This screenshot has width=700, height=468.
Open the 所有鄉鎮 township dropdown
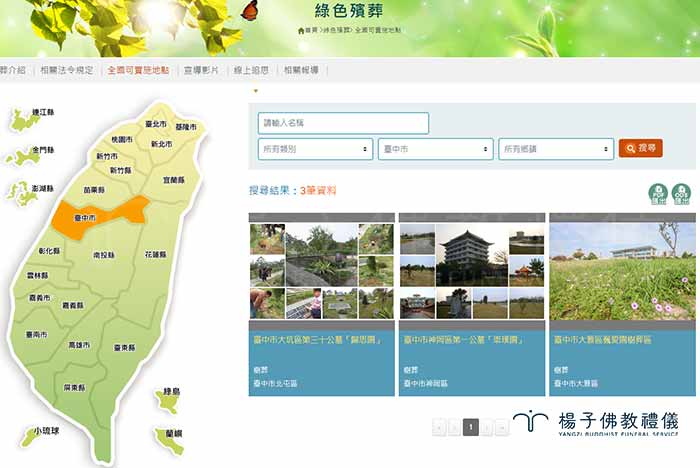[556, 149]
